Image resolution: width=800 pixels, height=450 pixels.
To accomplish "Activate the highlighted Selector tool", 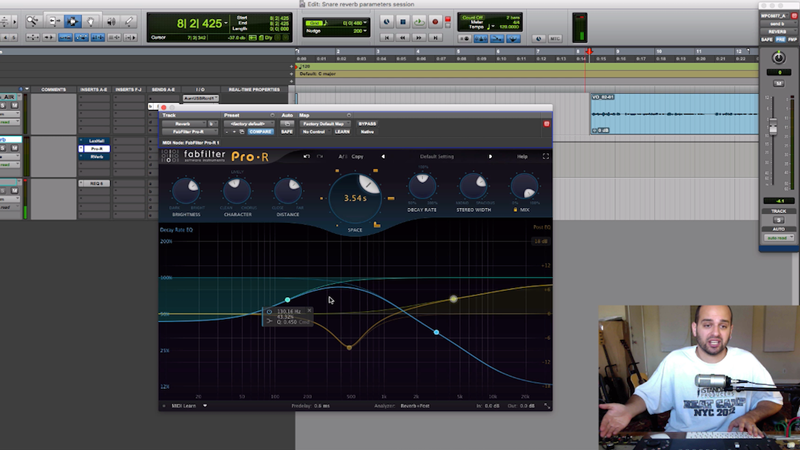I will (x=72, y=21).
